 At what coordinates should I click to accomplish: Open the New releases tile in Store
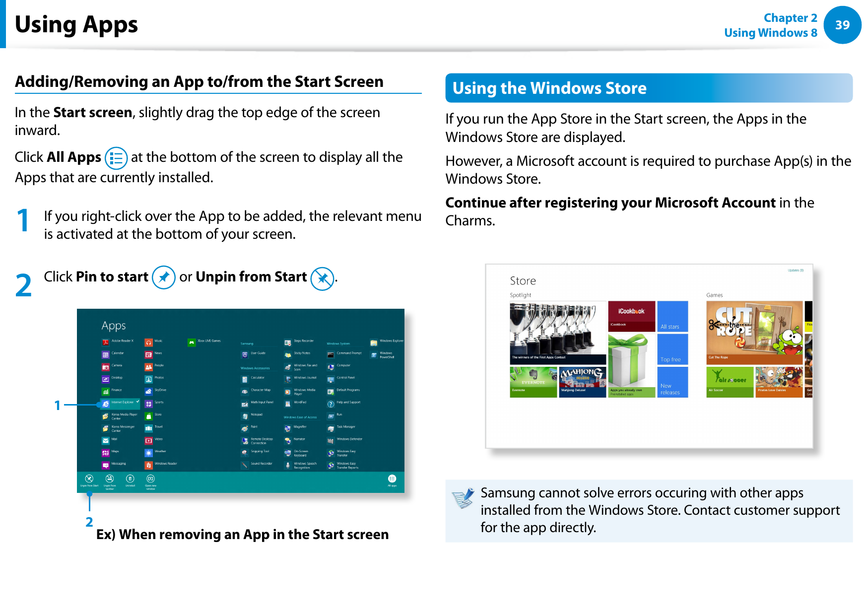672,382
